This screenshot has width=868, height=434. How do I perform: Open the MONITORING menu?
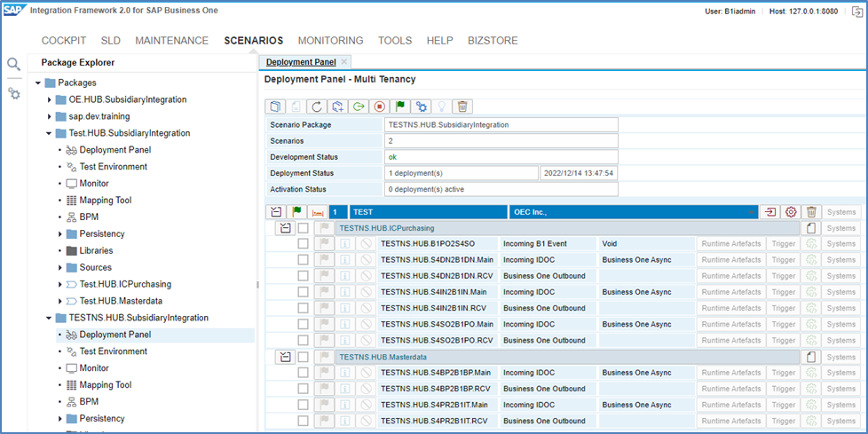click(x=330, y=40)
